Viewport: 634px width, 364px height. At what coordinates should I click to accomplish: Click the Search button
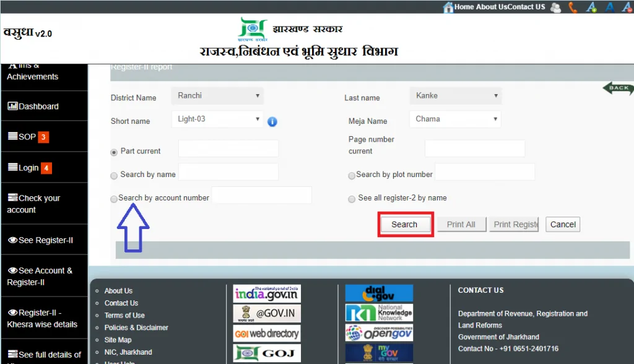(x=404, y=225)
